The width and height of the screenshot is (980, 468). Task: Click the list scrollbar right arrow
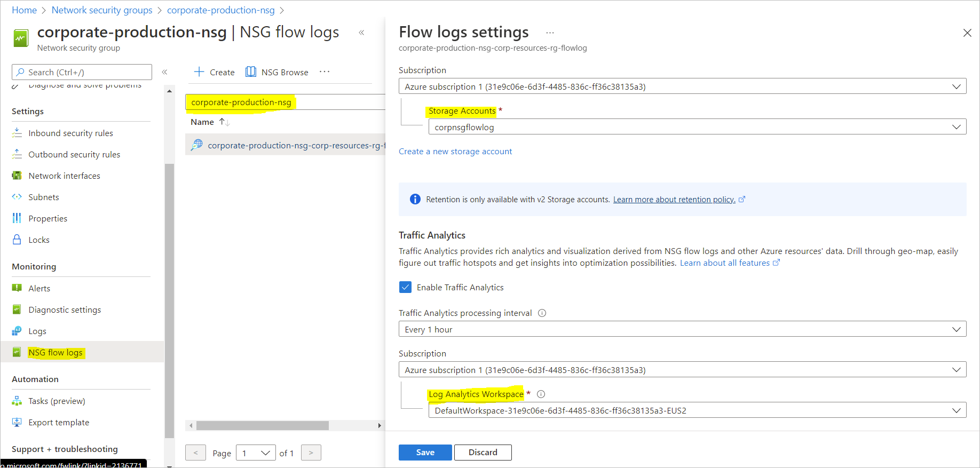(380, 425)
